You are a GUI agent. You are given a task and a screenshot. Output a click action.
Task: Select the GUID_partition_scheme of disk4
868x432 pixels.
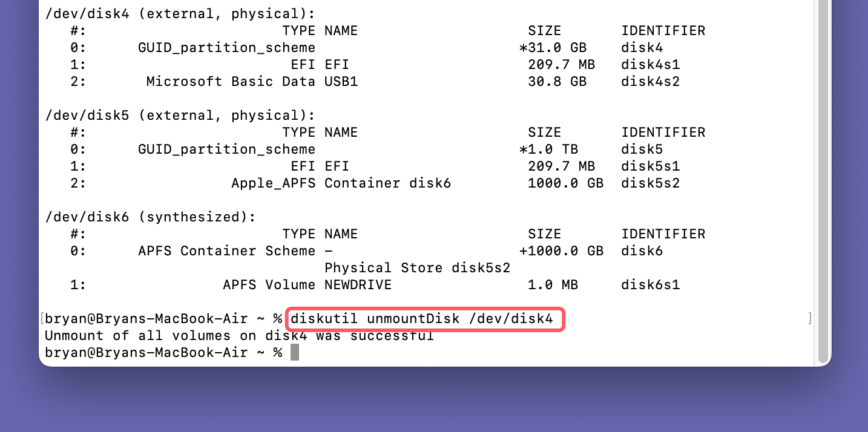(228, 47)
